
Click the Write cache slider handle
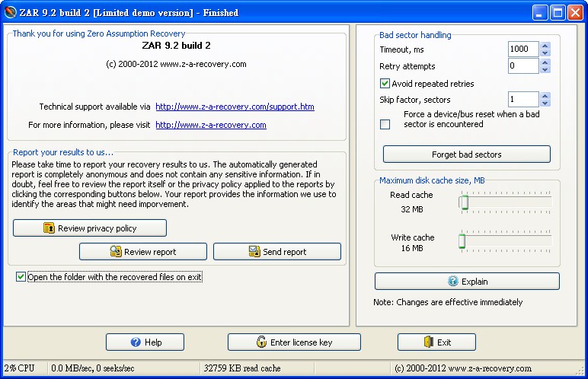pos(462,241)
